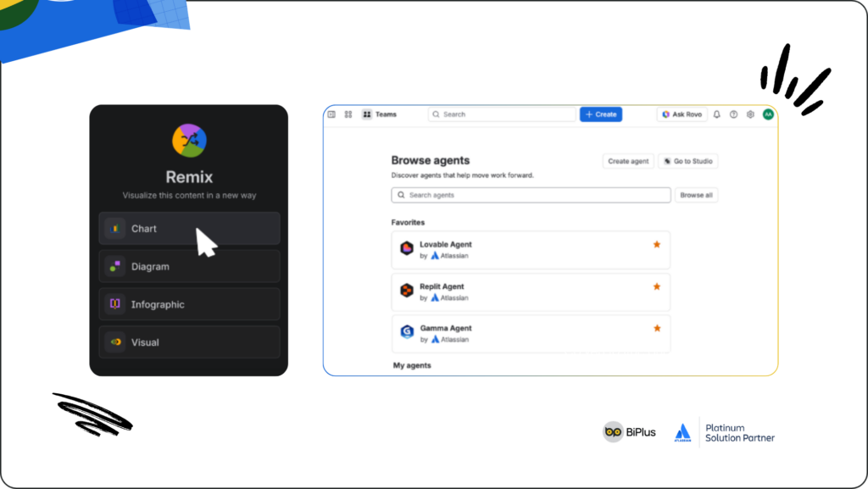
Task: Click the Remix logo icon
Action: (189, 141)
